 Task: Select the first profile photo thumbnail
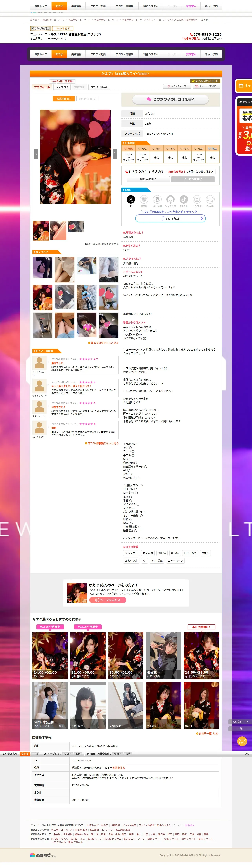(41, 231)
